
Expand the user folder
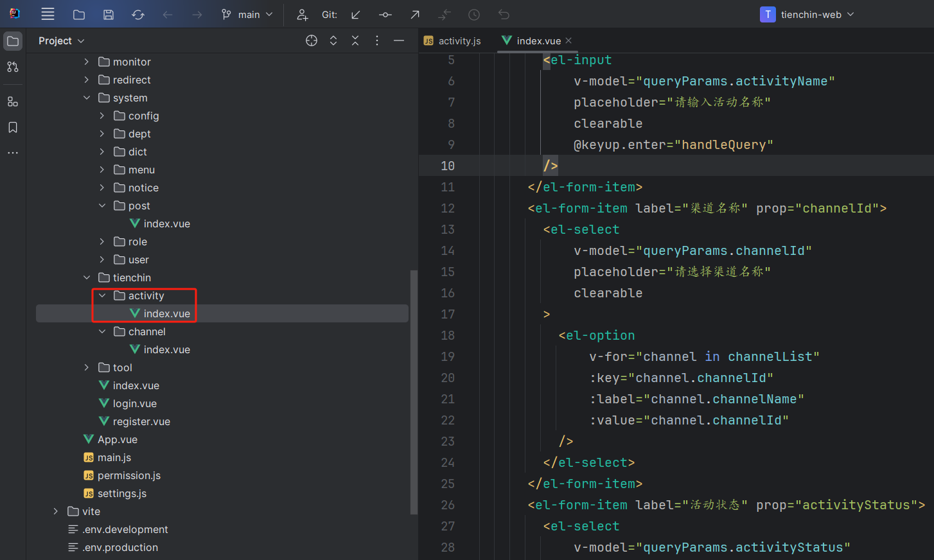click(102, 259)
